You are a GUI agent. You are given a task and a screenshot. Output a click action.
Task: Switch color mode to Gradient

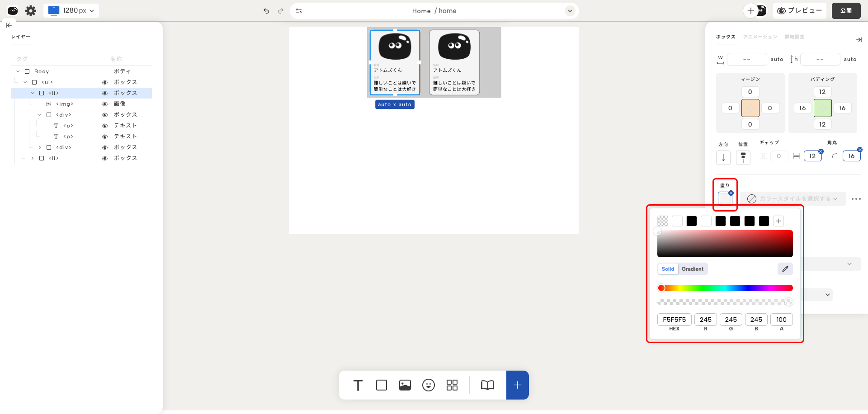[x=692, y=269]
